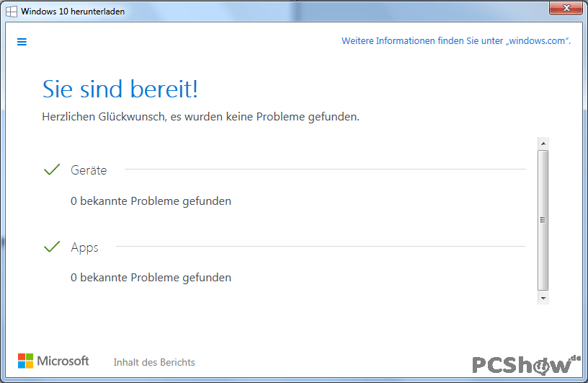Select the Apps section heading
This screenshot has height=383, width=588.
85,247
